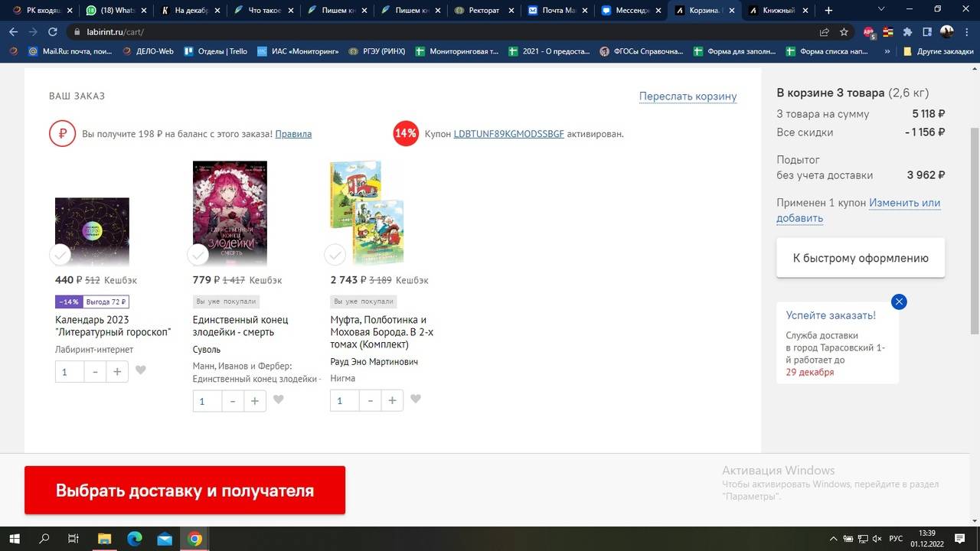Open taskbar search magnifier

pyautogui.click(x=44, y=539)
